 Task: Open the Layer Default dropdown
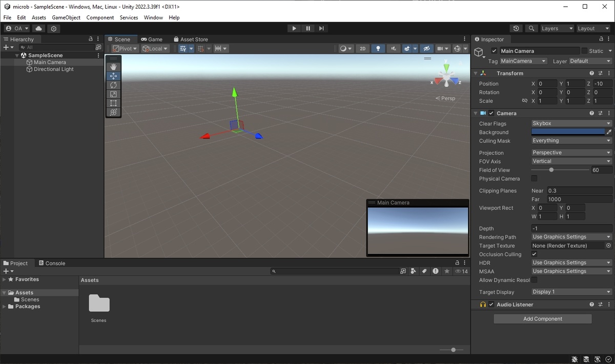[590, 61]
